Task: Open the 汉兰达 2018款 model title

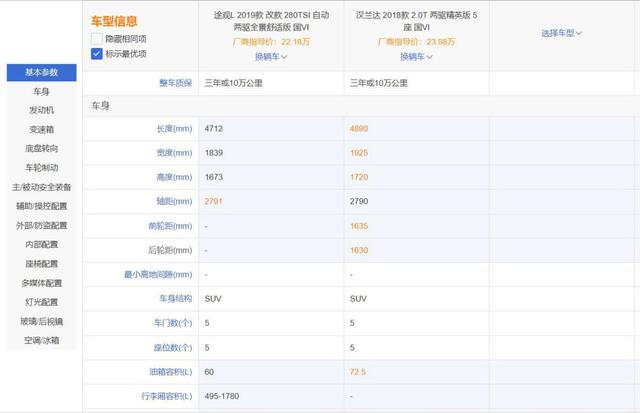Action: pos(416,21)
